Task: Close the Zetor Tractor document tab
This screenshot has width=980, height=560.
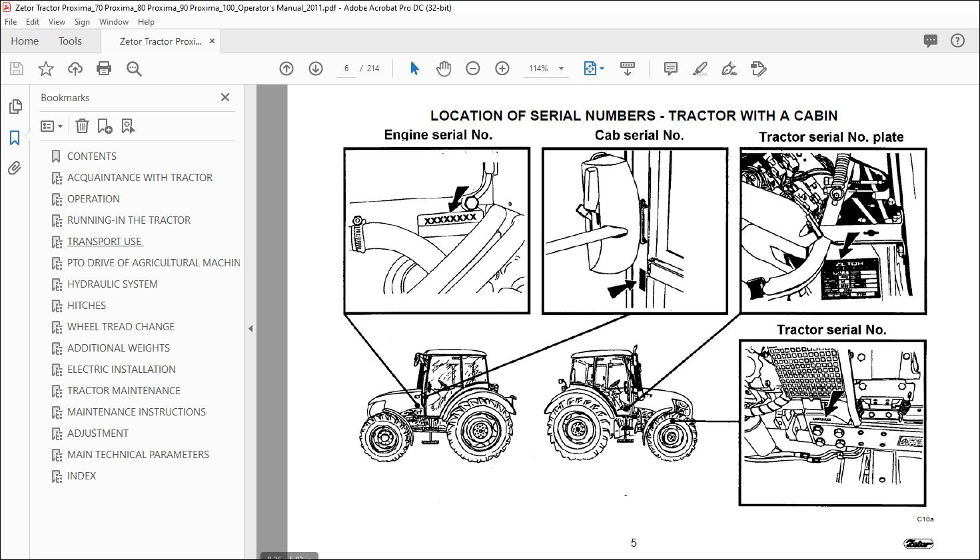Action: point(212,41)
